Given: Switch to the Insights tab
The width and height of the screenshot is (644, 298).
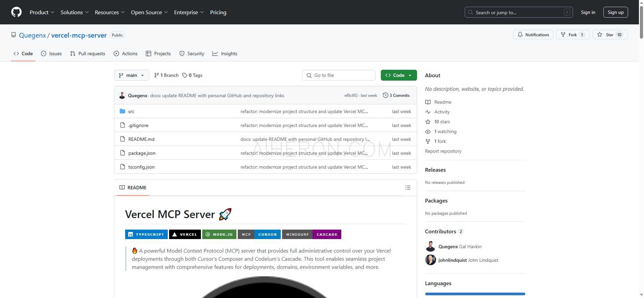Looking at the screenshot, I should tap(225, 54).
